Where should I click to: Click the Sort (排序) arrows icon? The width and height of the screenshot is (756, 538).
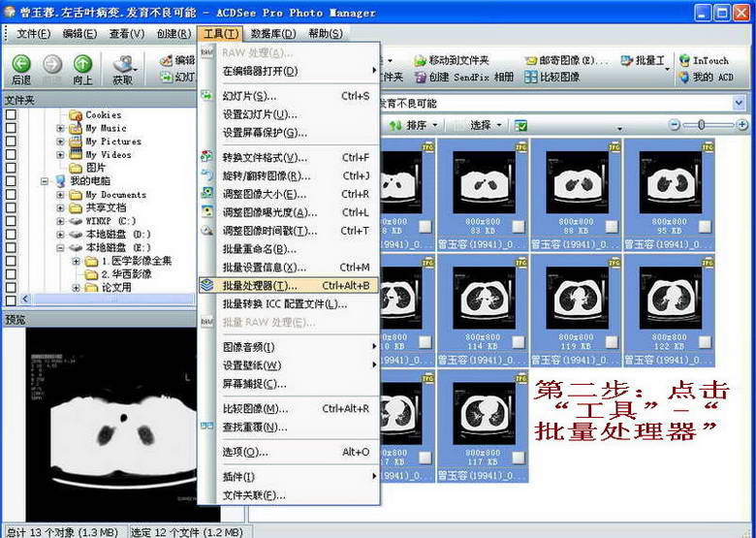pyautogui.click(x=395, y=125)
